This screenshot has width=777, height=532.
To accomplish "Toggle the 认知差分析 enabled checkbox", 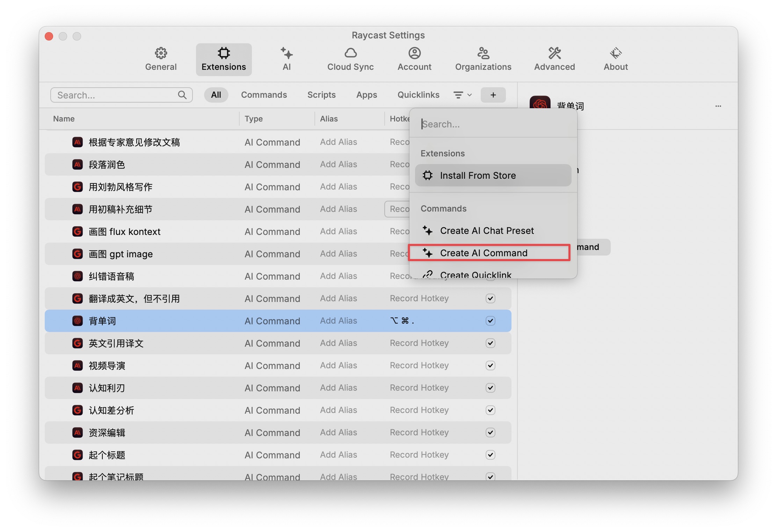I will [x=491, y=410].
